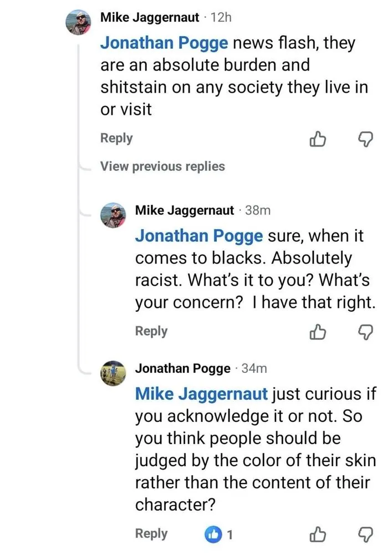Thumbs up Mike Jaggernaut's 38m reply
The height and width of the screenshot is (555, 392).
[317, 332]
